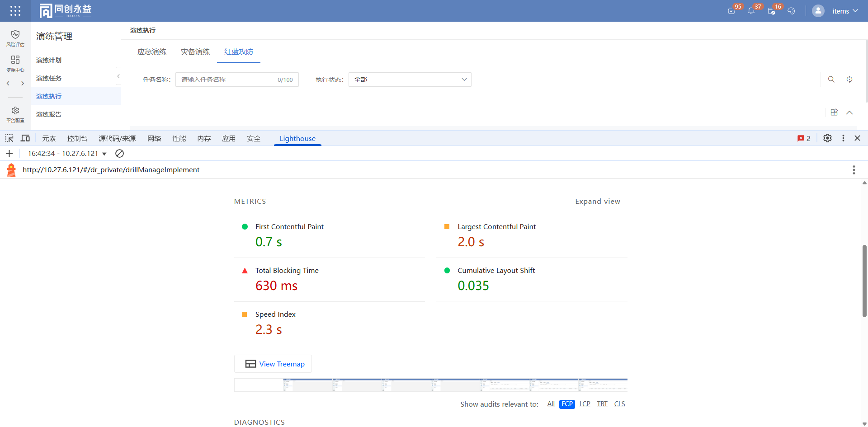Open the 内存 DevTools tab
Screen dimensions: 868x427
[x=204, y=139]
